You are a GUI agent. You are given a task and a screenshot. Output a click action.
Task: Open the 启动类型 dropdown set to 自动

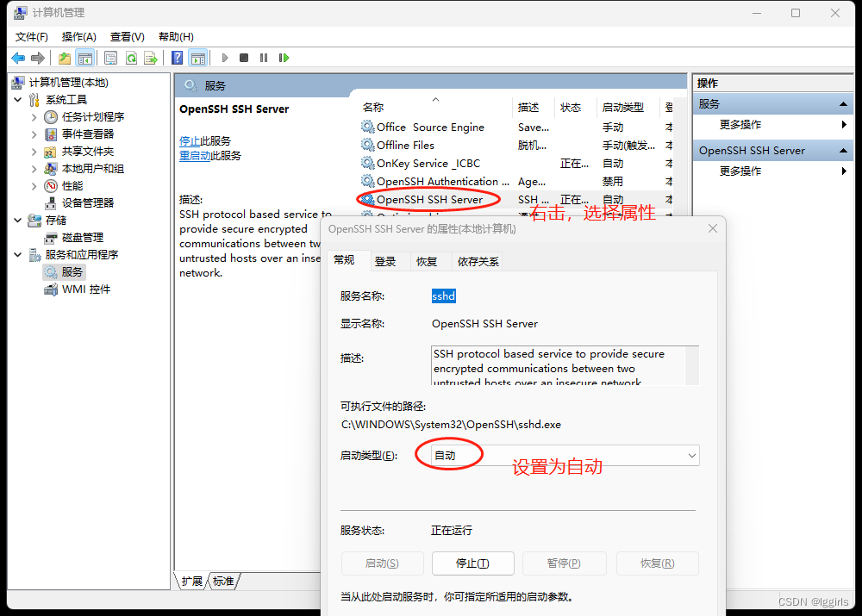tap(565, 456)
